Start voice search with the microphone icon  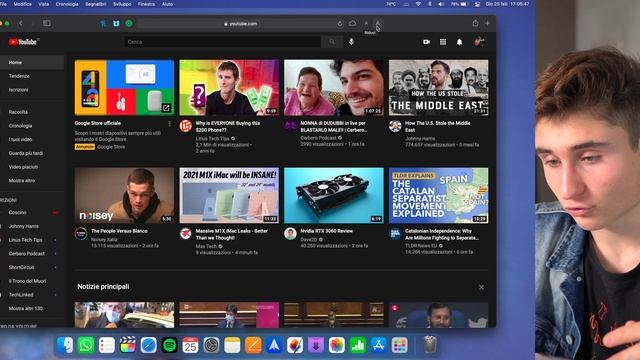(351, 42)
